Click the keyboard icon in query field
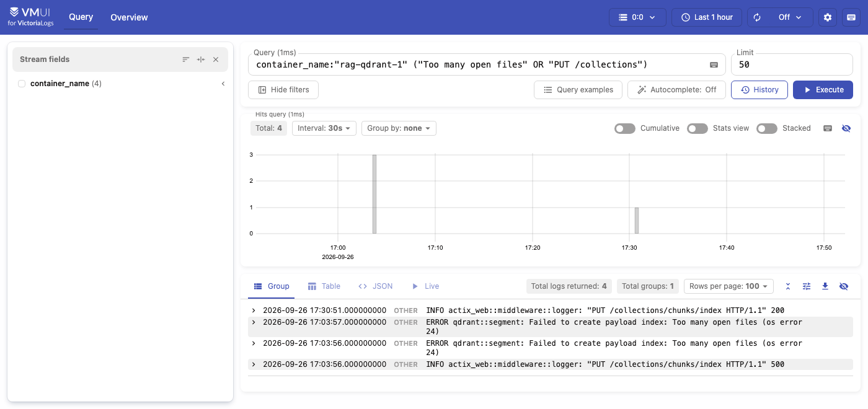This screenshot has height=409, width=868. coord(714,64)
